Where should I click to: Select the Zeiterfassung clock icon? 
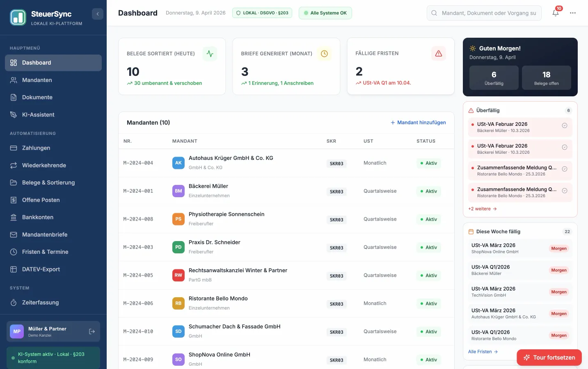(x=14, y=303)
